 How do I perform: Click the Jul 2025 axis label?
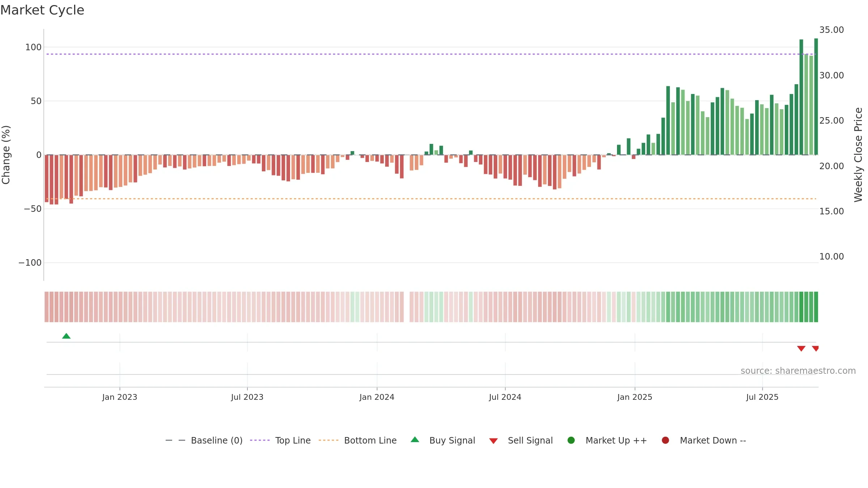(762, 397)
